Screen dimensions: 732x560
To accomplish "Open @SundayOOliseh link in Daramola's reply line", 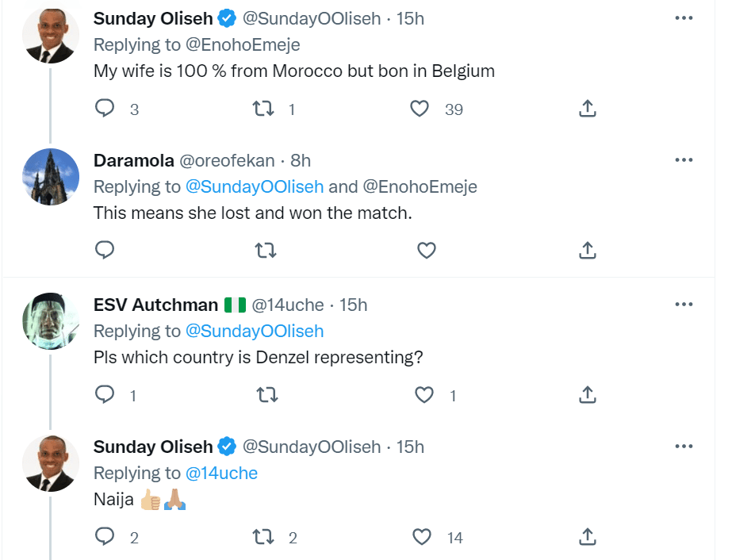I will (254, 187).
